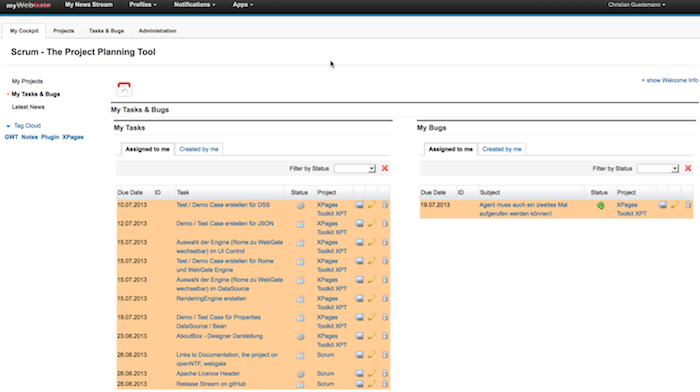Click the myWebGate logo

point(28,5)
